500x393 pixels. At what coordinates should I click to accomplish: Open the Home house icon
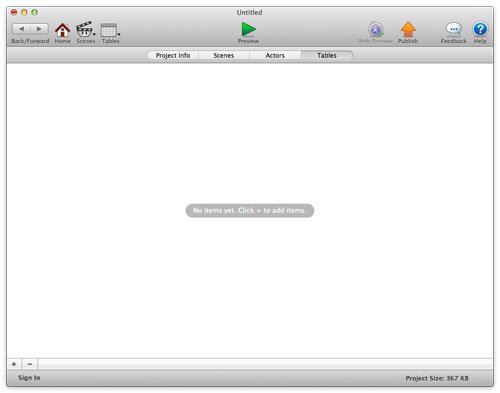(x=62, y=30)
